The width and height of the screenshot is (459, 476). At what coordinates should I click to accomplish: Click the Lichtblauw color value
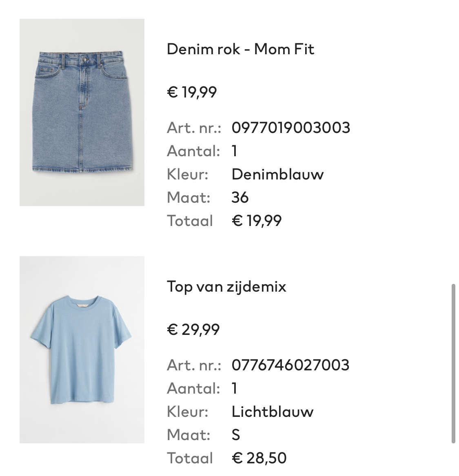tap(272, 412)
